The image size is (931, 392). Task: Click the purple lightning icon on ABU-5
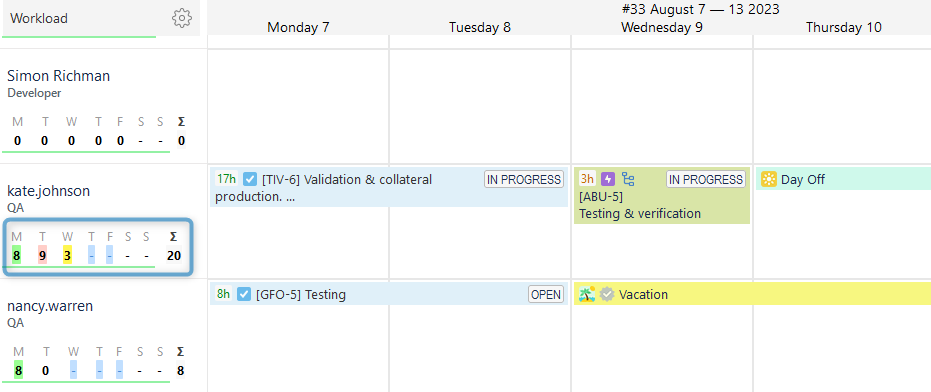click(607, 178)
